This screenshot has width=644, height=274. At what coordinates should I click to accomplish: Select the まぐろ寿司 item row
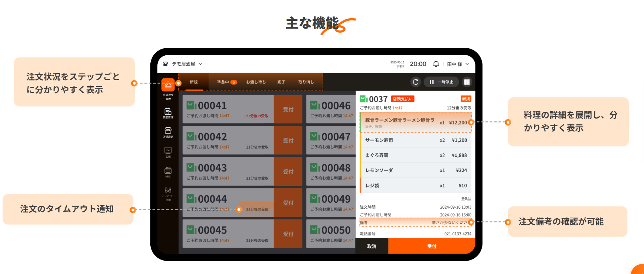416,155
